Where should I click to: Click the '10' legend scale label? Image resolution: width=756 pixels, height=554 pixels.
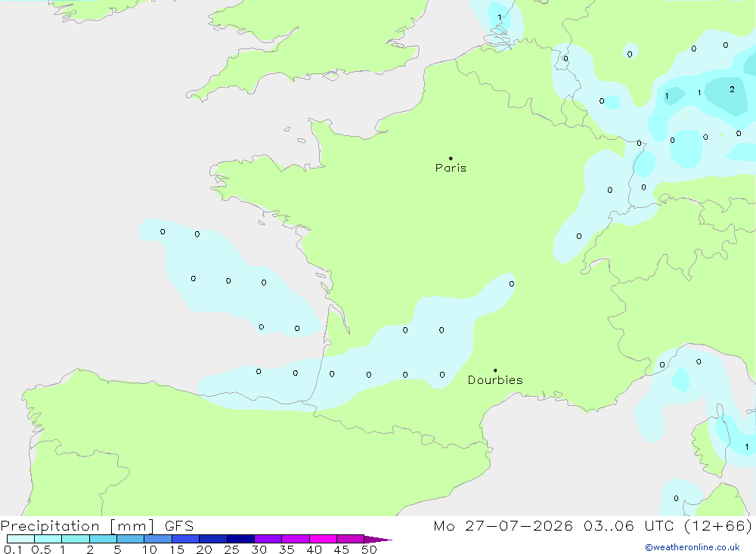tap(150, 549)
